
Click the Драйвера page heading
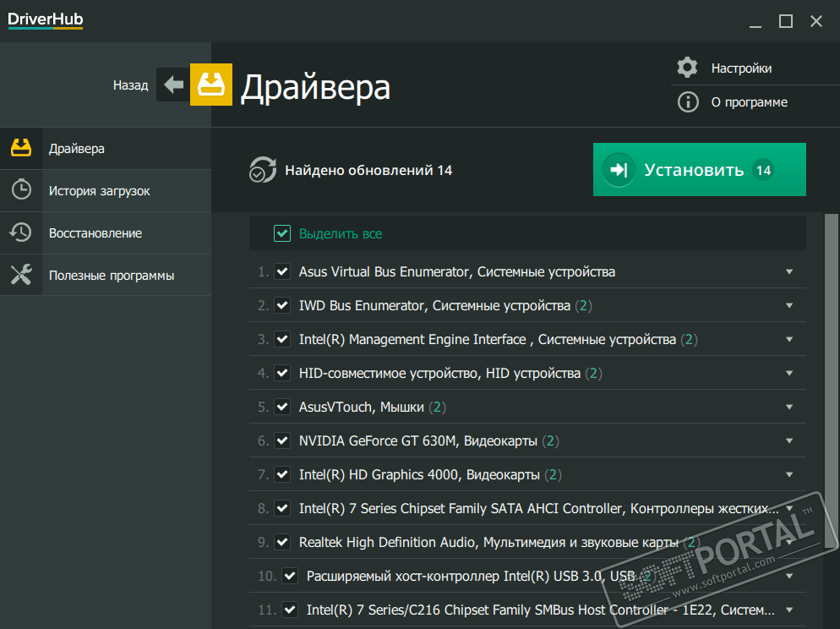[315, 87]
